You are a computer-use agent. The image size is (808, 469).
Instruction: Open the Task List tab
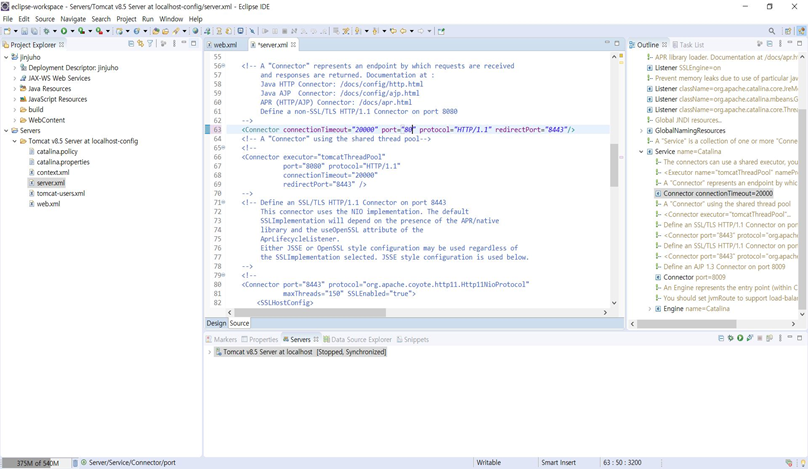pos(688,45)
